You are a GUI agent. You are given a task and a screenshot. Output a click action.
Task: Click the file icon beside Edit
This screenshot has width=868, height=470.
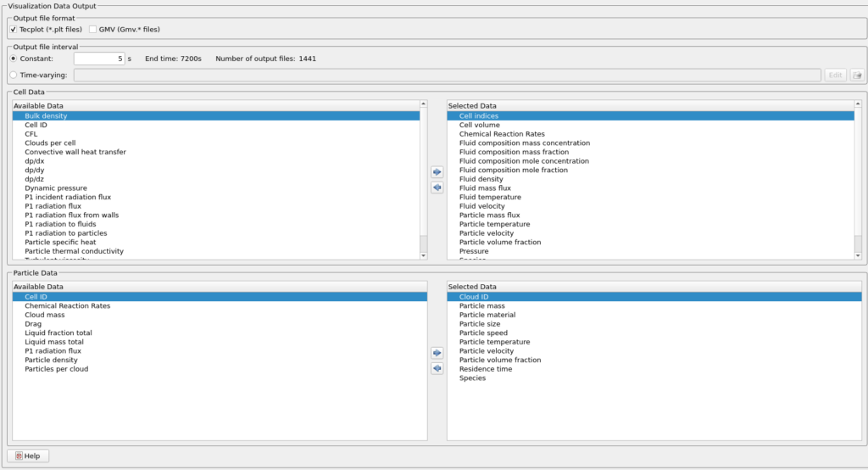coord(857,75)
